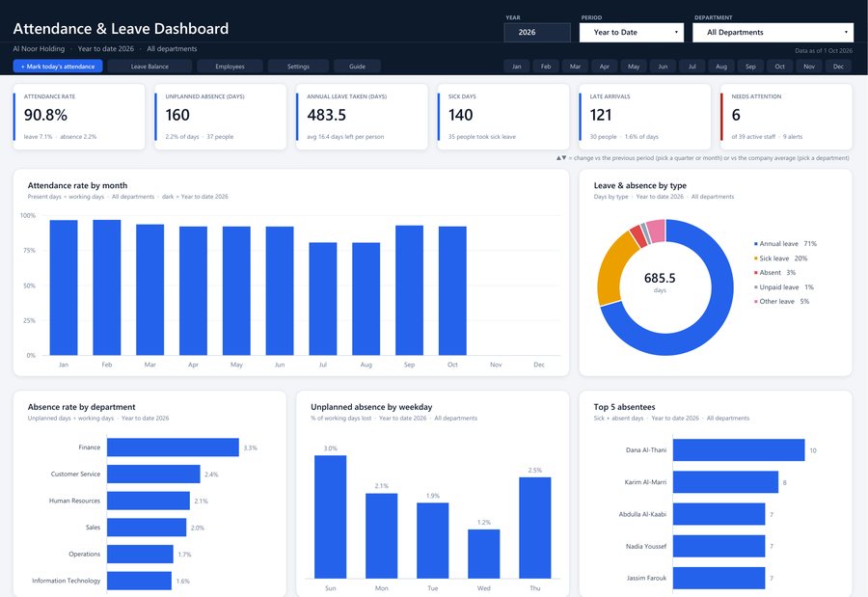Pick the May month filter button
This screenshot has width=868, height=597.
click(634, 67)
